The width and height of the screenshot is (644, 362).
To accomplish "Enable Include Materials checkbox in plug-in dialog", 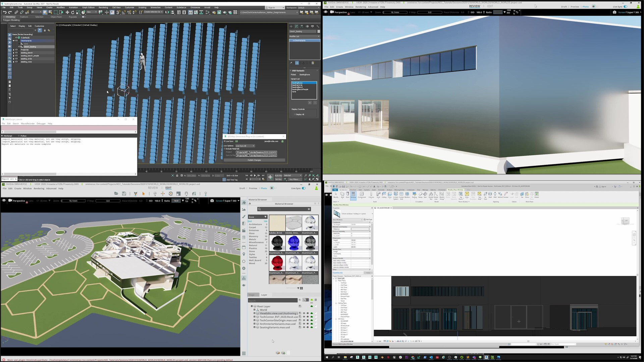I will [x=225, y=149].
